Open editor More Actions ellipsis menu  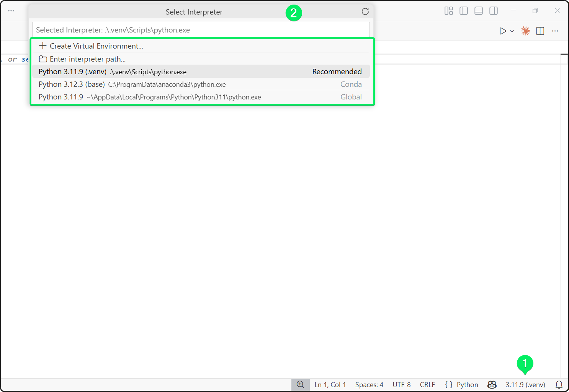[x=555, y=31]
